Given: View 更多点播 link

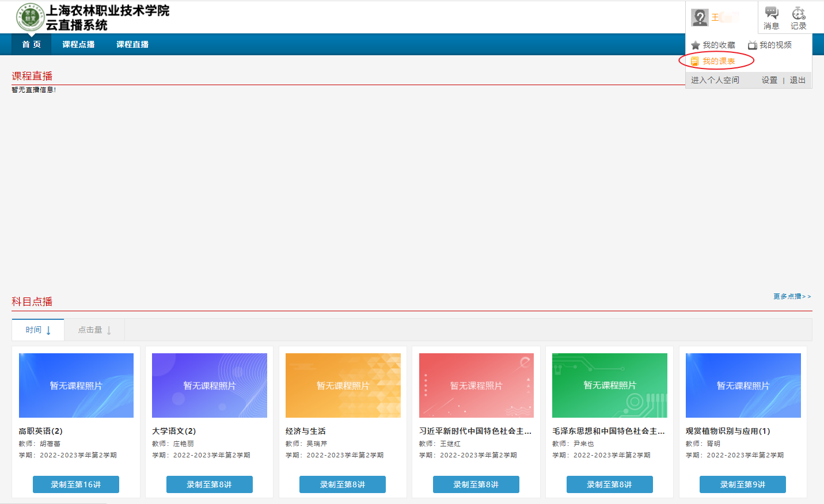Looking at the screenshot, I should pos(792,296).
